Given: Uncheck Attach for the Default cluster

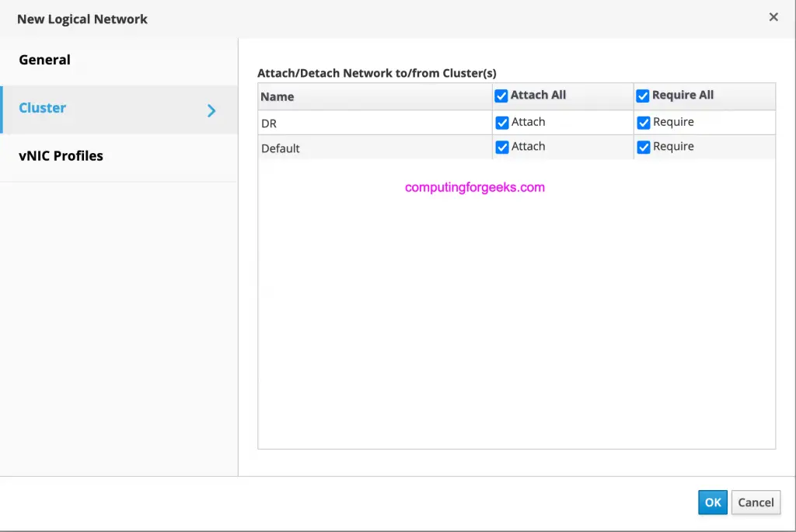Looking at the screenshot, I should point(502,147).
